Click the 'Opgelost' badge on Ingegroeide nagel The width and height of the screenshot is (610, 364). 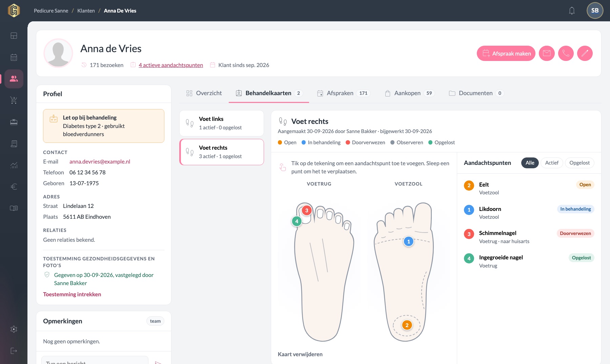pos(581,258)
